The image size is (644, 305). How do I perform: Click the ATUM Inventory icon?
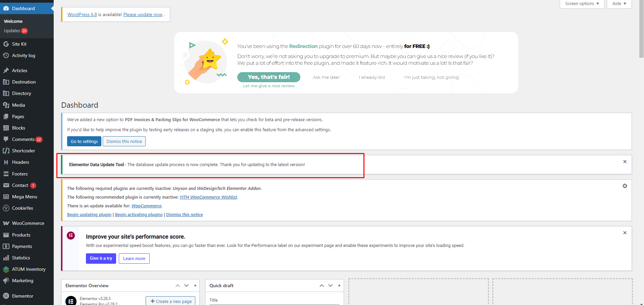point(6,269)
